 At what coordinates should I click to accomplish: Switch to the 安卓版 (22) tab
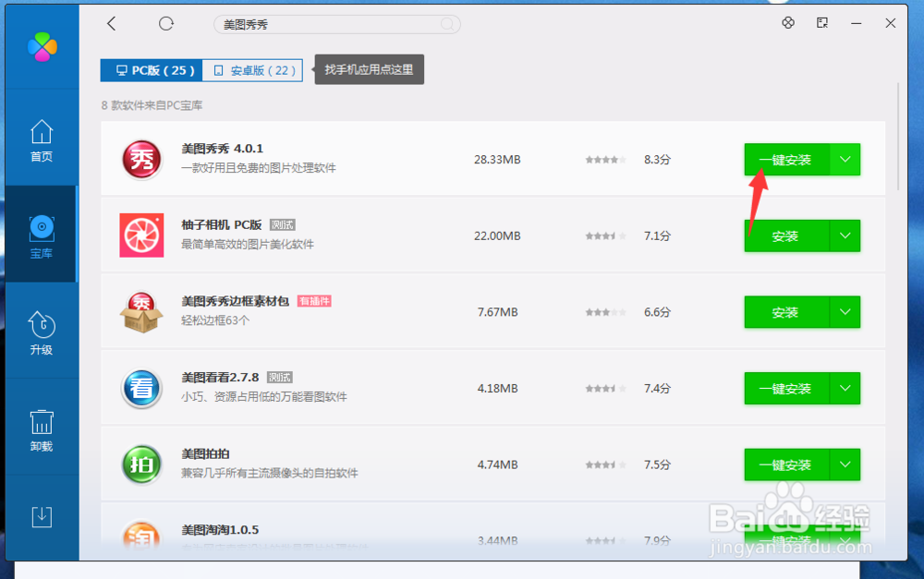click(x=253, y=70)
